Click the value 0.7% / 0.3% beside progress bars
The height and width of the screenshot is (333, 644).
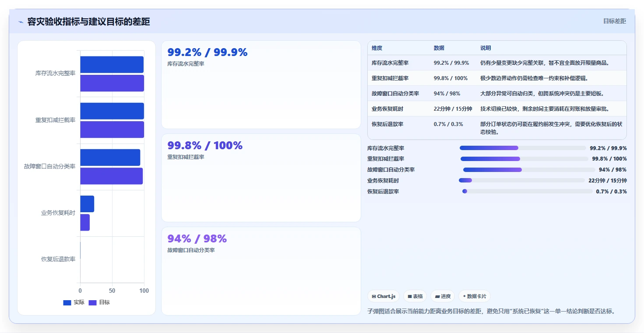(611, 191)
